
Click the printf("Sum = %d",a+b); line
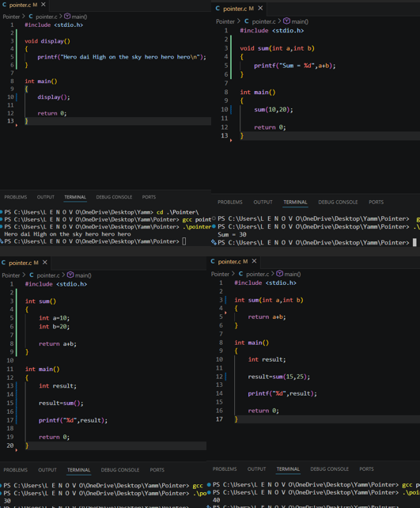pyautogui.click(x=295, y=66)
